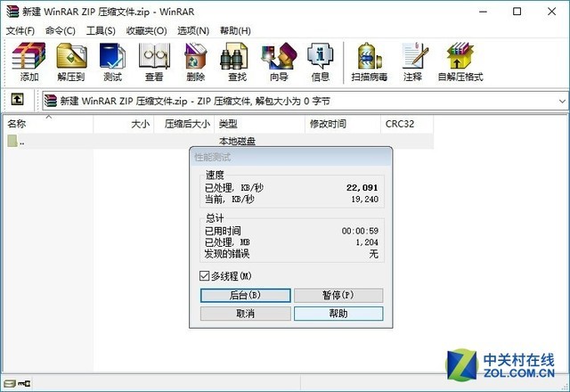Open the 选项(N) menu
The height and width of the screenshot is (392, 570).
click(x=193, y=31)
